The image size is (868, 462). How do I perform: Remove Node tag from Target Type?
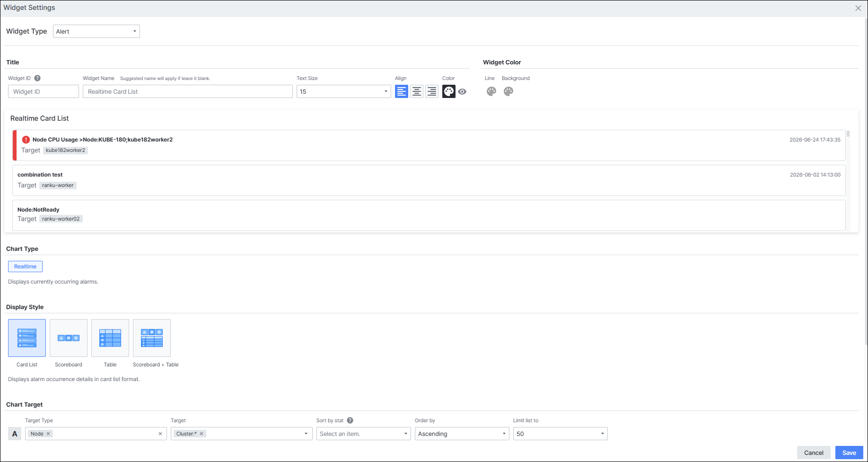(48, 434)
